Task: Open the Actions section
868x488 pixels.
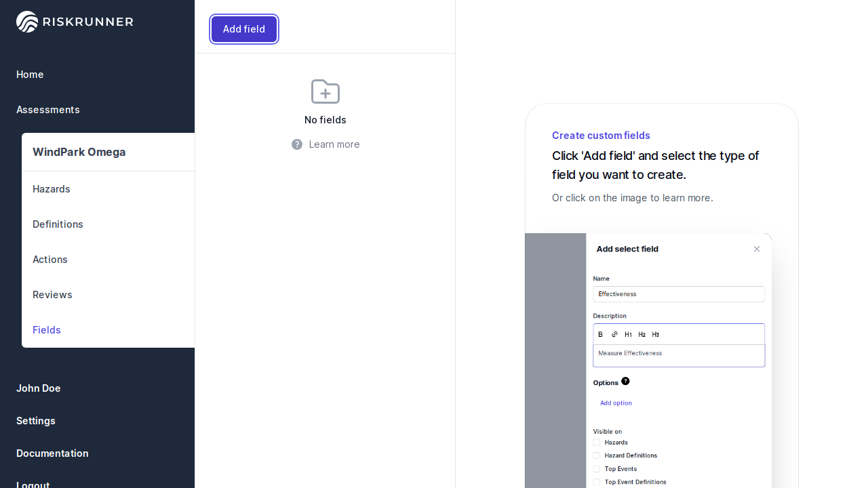Action: click(x=50, y=260)
